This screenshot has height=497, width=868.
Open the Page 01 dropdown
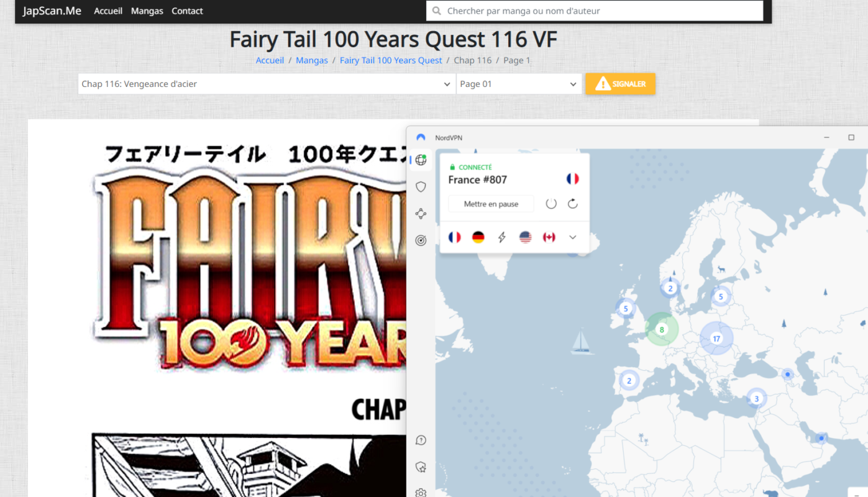point(519,84)
